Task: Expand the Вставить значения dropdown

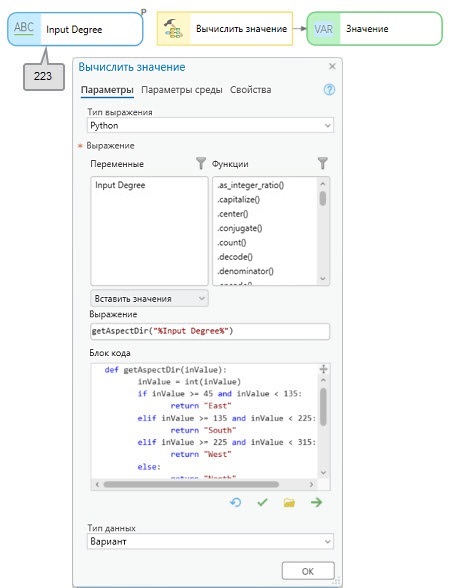Action: (149, 298)
